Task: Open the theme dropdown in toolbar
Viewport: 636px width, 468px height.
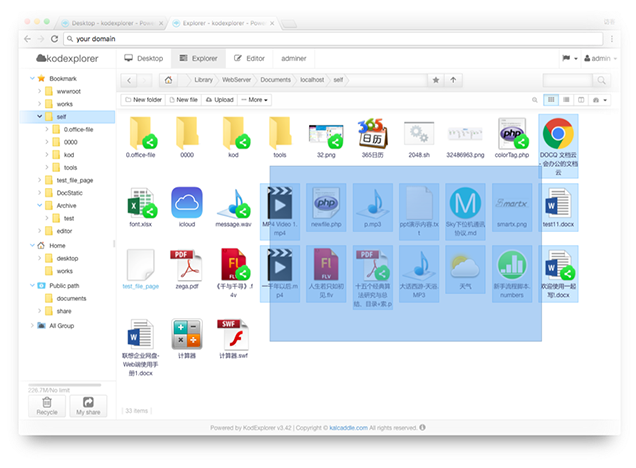Action: tap(600, 100)
